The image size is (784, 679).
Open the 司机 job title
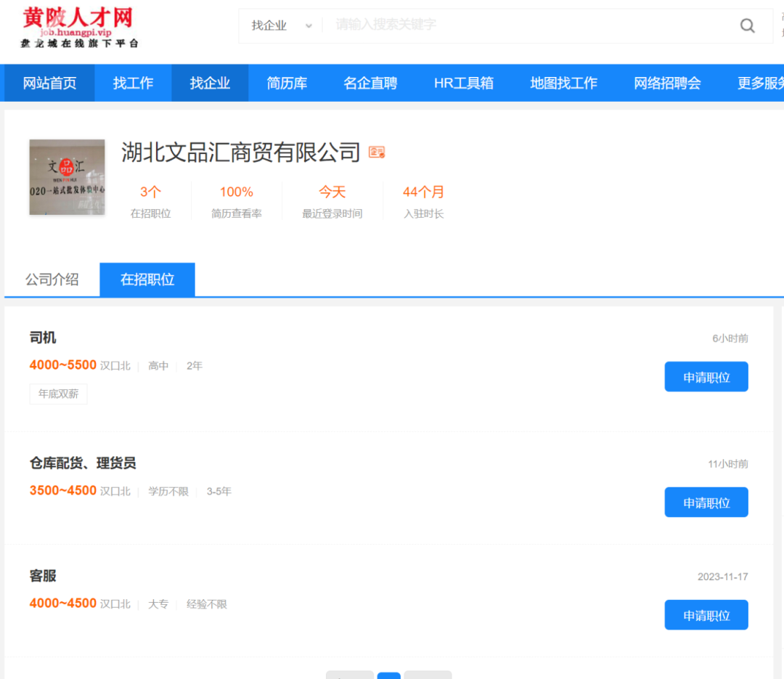pyautogui.click(x=43, y=338)
